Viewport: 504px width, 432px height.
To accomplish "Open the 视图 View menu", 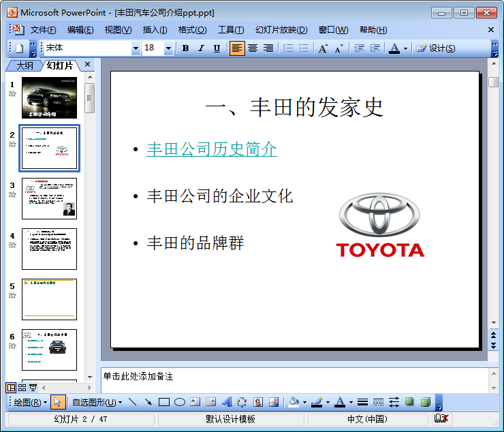I will pyautogui.click(x=118, y=30).
